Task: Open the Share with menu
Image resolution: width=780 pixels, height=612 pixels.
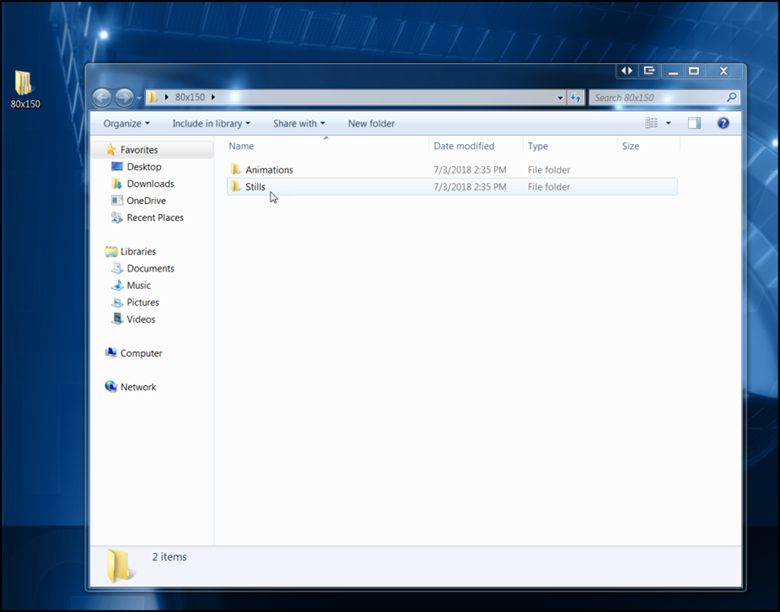Action: tap(298, 123)
